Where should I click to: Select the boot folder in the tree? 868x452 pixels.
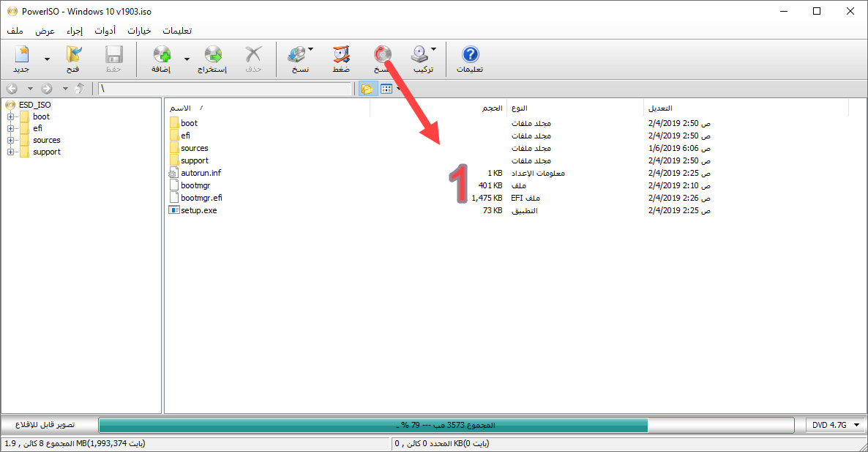coord(41,117)
